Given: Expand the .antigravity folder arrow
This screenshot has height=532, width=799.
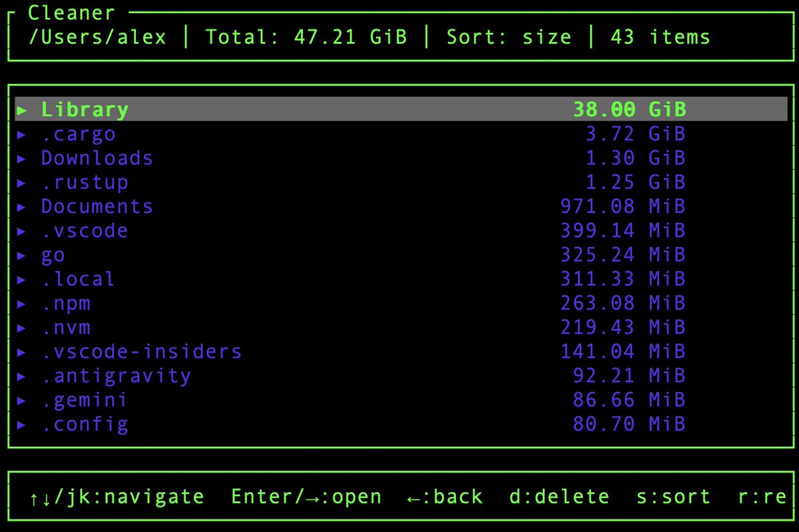Looking at the screenshot, I should point(22,376).
